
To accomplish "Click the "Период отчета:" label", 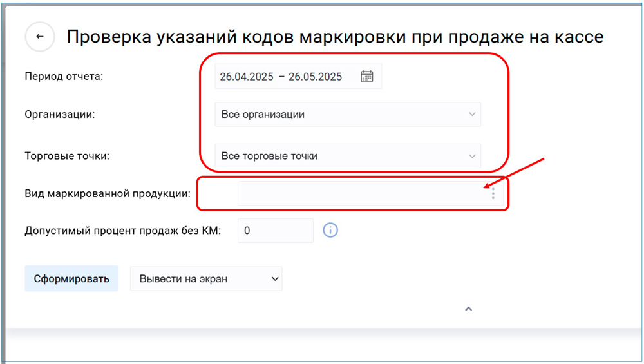I will [x=64, y=77].
